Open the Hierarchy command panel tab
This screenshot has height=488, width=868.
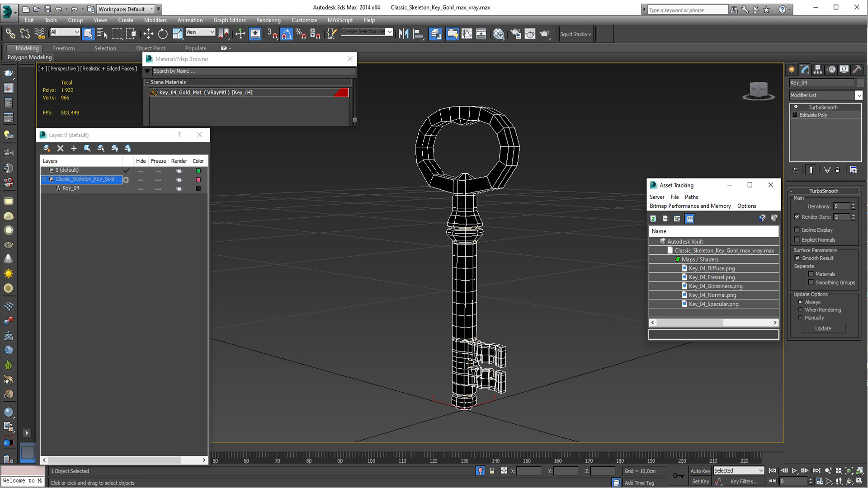click(818, 69)
